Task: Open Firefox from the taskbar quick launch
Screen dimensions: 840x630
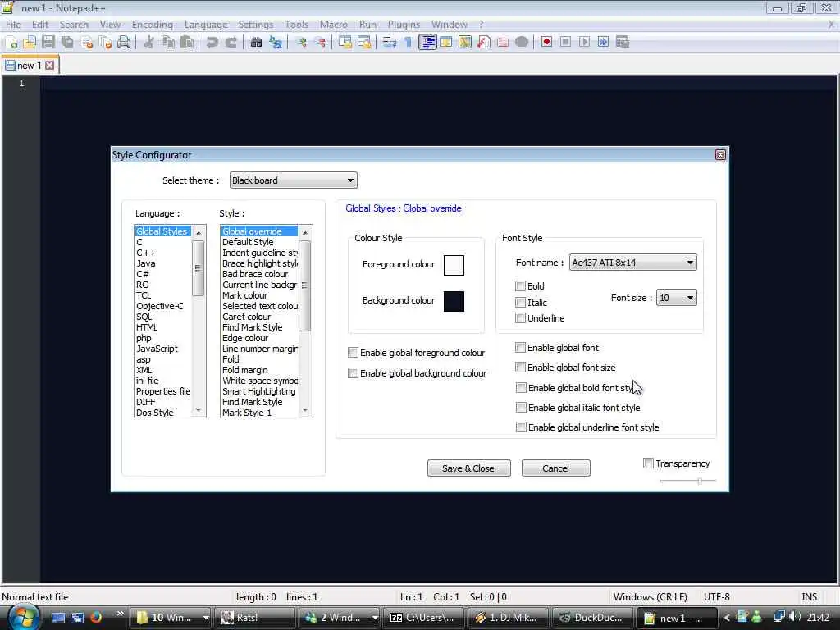Action: point(96,617)
